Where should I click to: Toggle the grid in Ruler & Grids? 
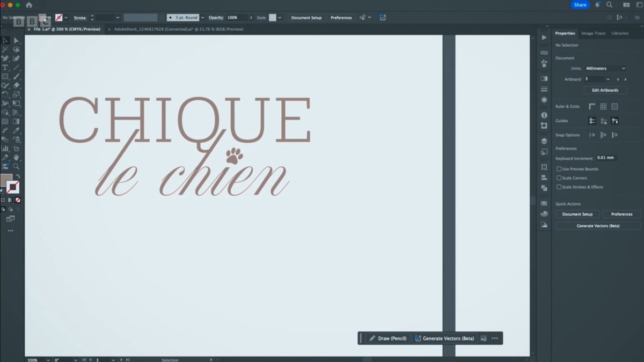[x=603, y=106]
